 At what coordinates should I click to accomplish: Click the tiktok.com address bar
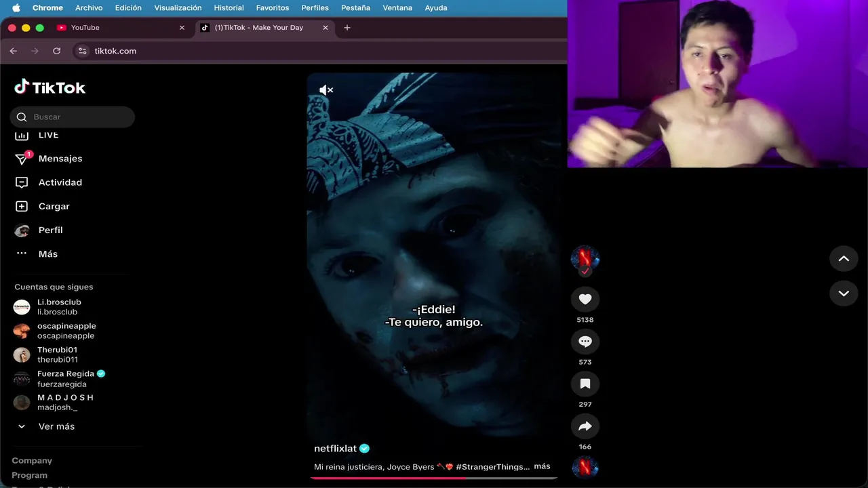319,51
